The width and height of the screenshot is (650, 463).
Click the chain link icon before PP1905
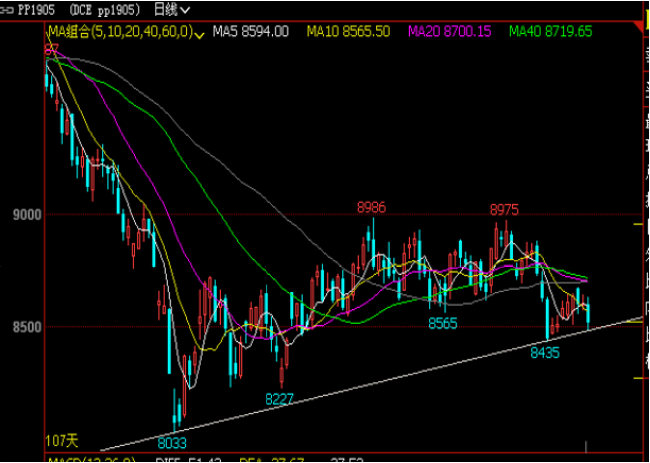click(8, 9)
